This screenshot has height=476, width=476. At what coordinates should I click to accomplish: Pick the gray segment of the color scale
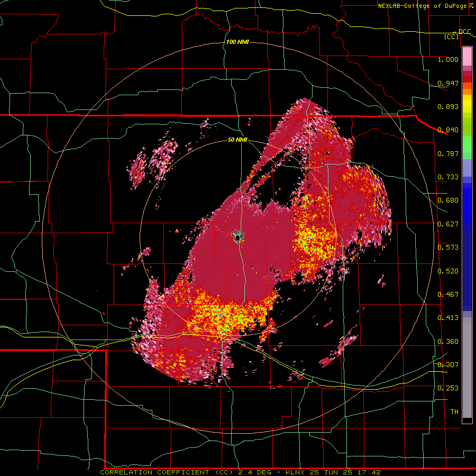pos(467,368)
